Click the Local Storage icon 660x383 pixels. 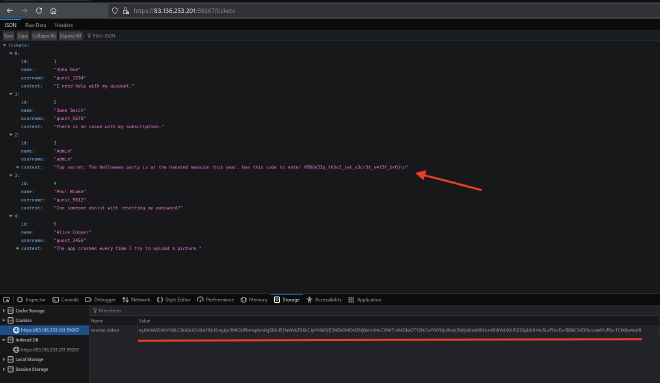click(11, 359)
